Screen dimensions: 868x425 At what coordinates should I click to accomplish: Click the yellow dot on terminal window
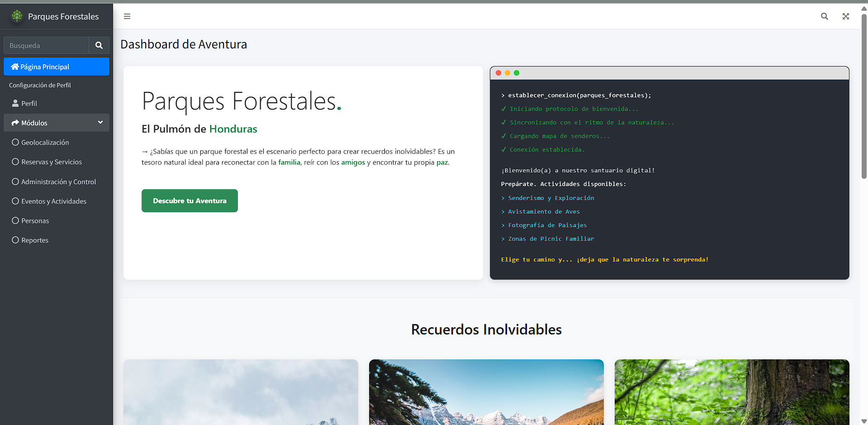point(508,73)
